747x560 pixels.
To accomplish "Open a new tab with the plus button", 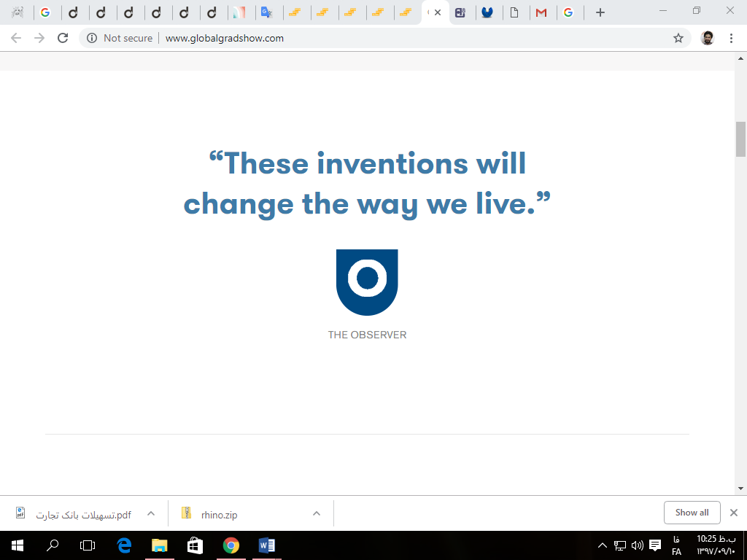I will click(x=600, y=12).
